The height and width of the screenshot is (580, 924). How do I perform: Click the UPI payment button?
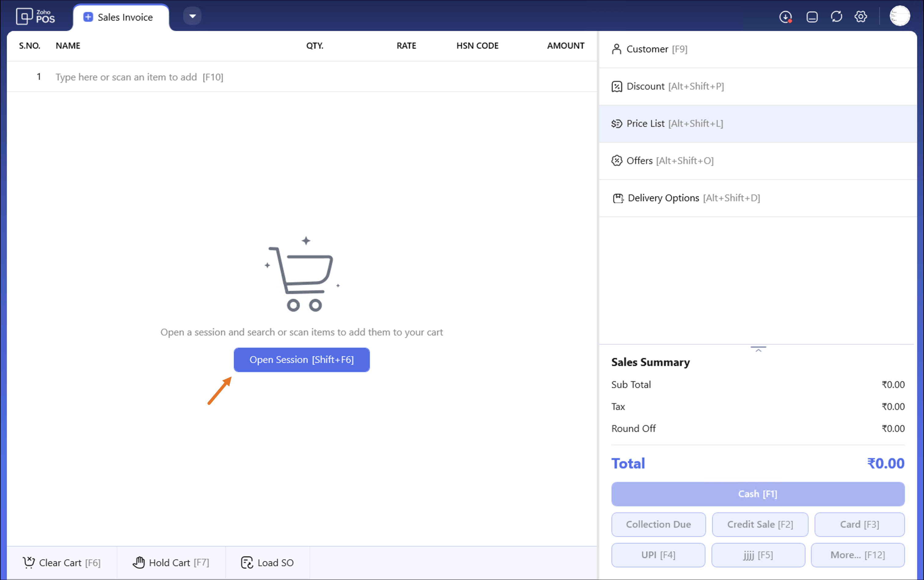[x=658, y=555]
